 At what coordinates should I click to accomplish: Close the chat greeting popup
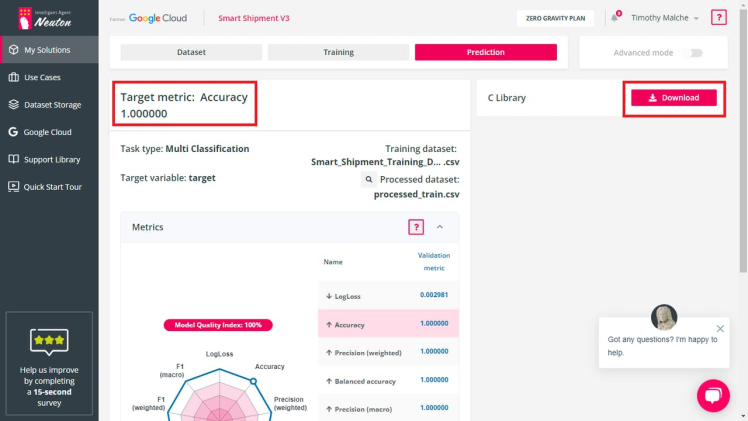coord(720,328)
